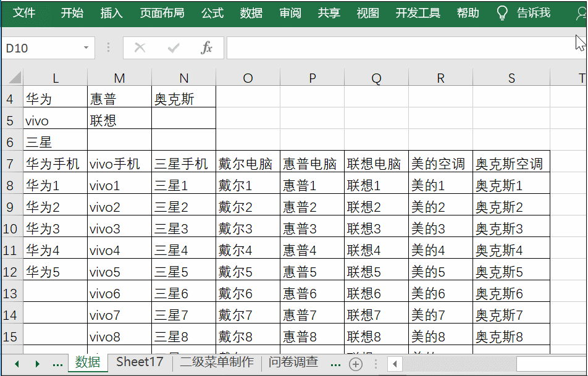Click the 告诉我 search box

534,13
